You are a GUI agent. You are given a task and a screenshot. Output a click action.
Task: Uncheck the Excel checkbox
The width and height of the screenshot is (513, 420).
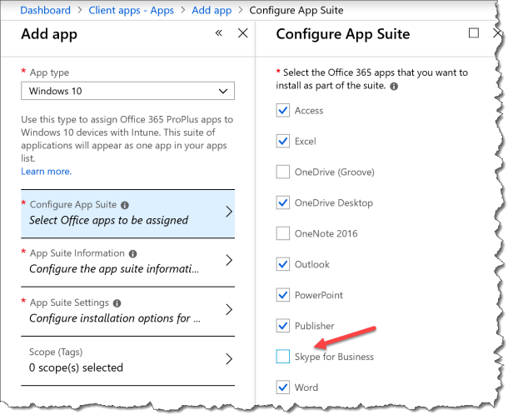pyautogui.click(x=282, y=141)
